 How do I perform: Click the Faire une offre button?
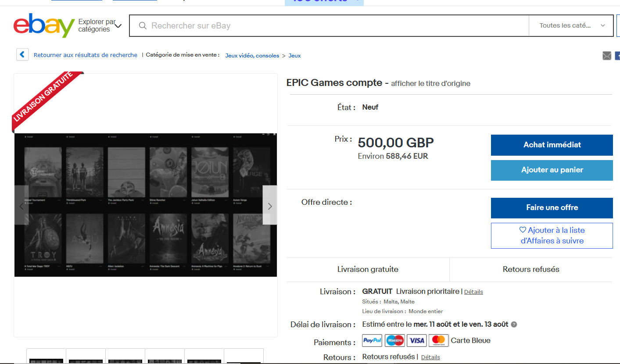click(552, 208)
